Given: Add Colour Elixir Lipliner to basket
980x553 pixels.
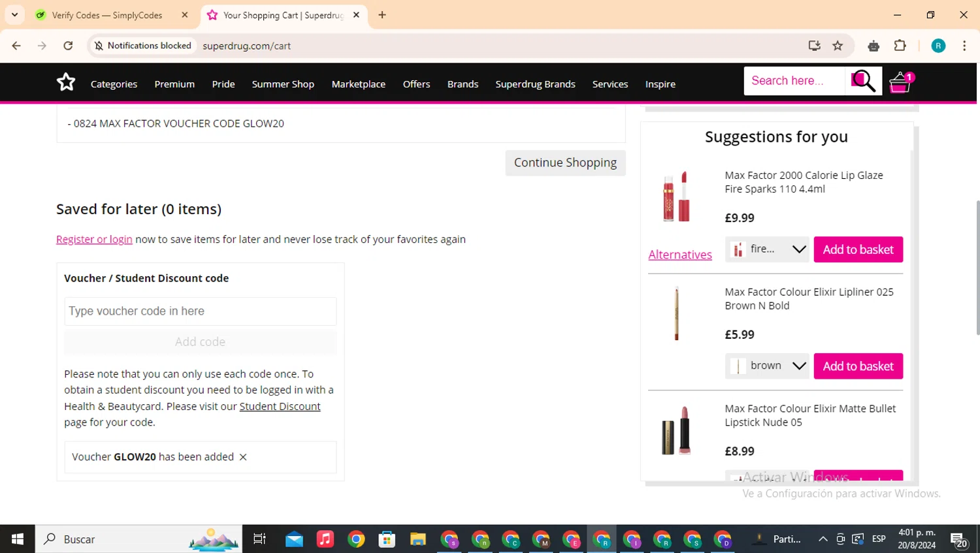Looking at the screenshot, I should (858, 366).
